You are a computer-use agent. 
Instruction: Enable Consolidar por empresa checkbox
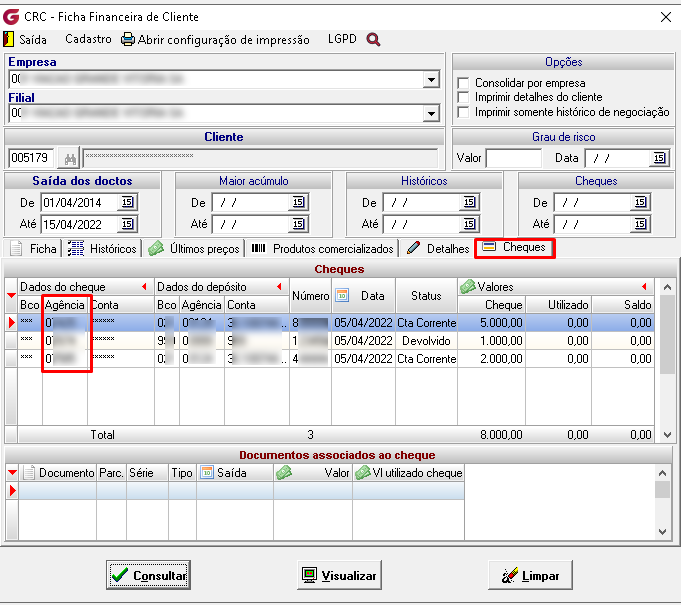click(x=463, y=83)
